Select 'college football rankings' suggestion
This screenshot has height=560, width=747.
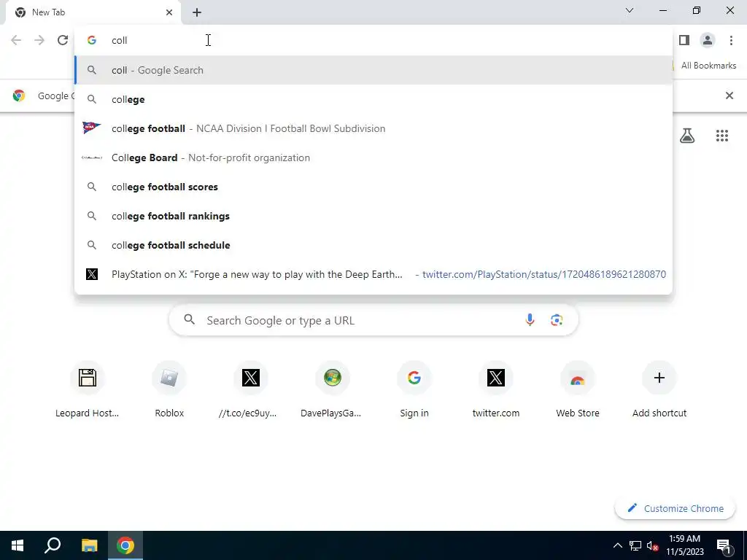373,216
